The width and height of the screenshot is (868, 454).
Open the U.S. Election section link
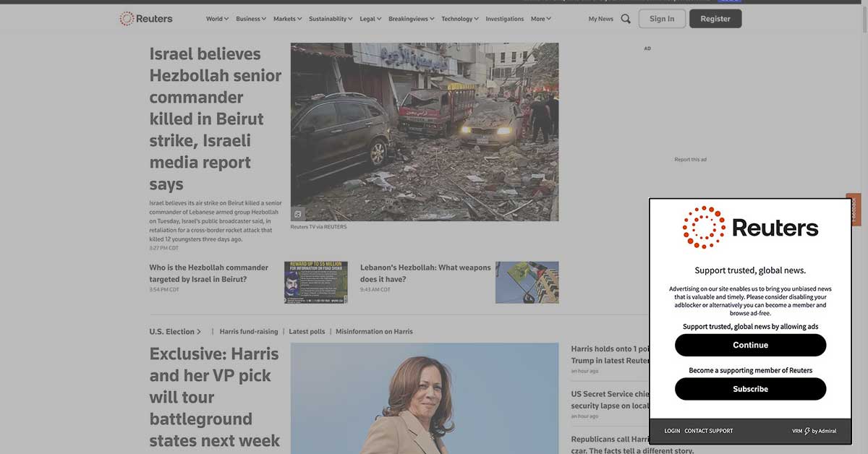tap(175, 331)
